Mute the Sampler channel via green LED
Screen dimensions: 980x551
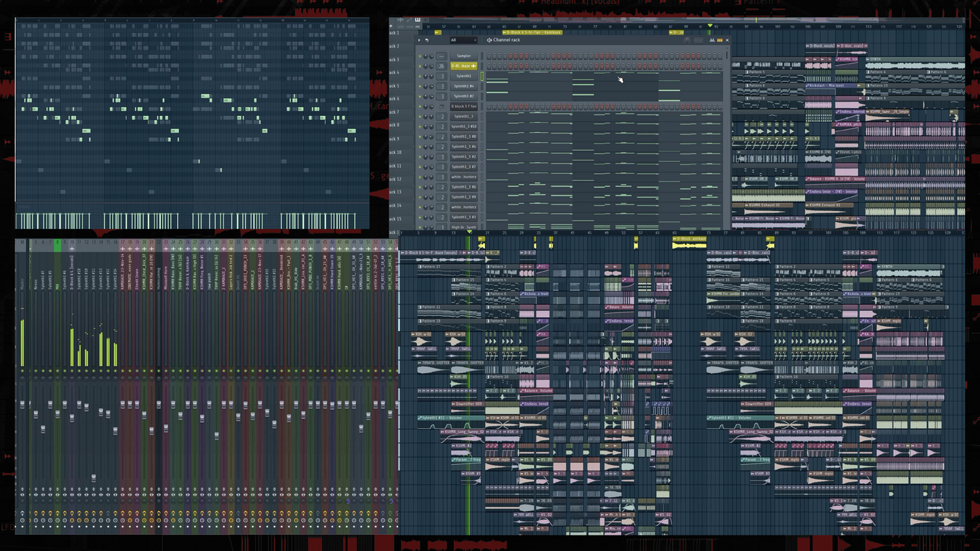(x=420, y=56)
